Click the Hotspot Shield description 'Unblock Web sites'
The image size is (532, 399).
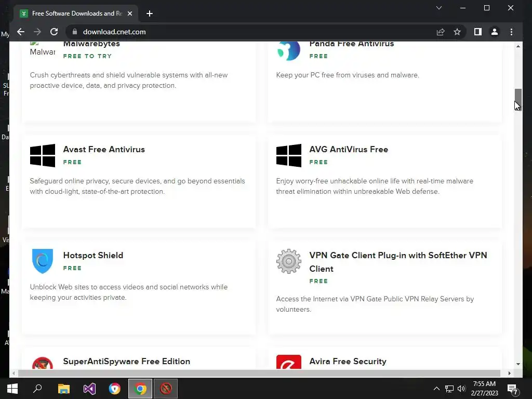click(x=129, y=292)
